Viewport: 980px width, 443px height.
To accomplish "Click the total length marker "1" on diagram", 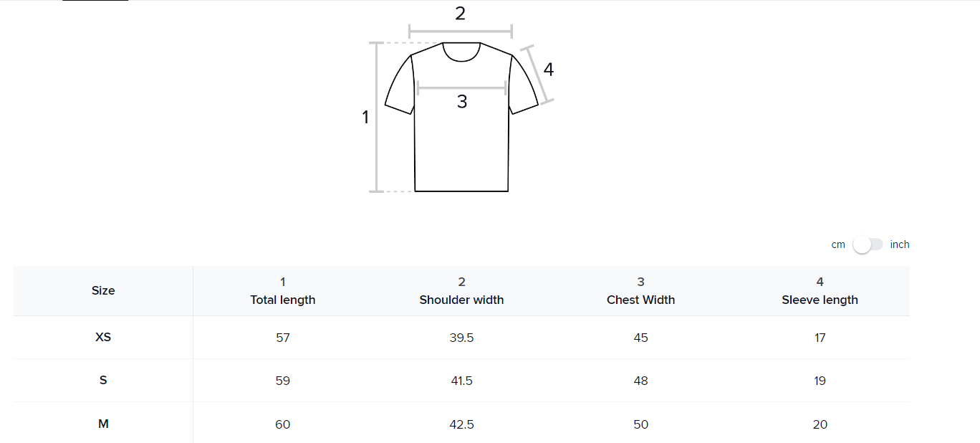I will pyautogui.click(x=365, y=117).
